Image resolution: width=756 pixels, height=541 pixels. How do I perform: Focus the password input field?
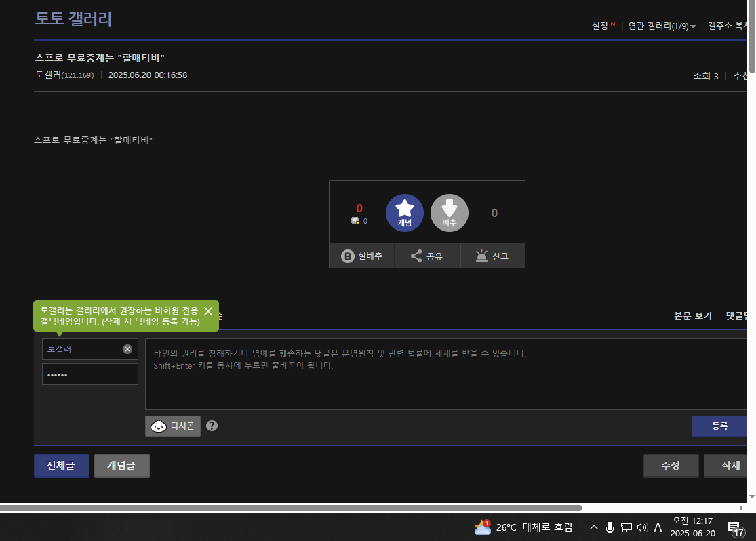pyautogui.click(x=89, y=374)
